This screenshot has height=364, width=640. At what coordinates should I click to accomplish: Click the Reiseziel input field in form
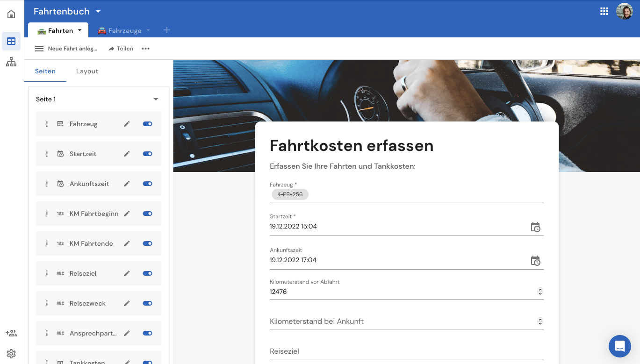point(407,351)
